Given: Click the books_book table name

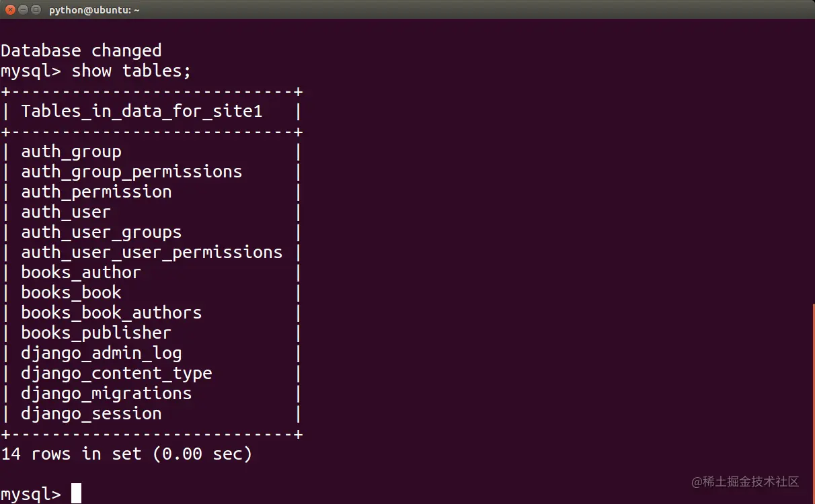Looking at the screenshot, I should click(71, 293).
